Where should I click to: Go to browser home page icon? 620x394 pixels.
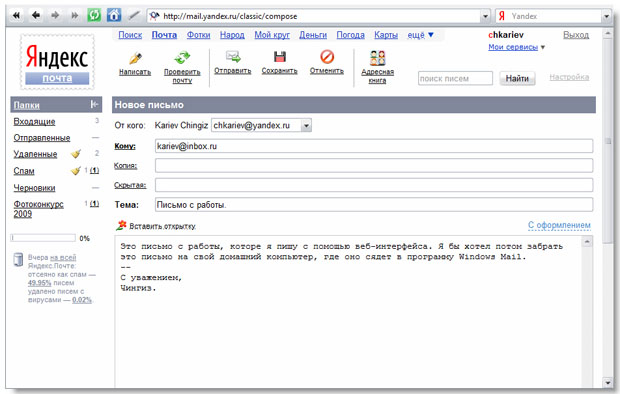[x=114, y=15]
